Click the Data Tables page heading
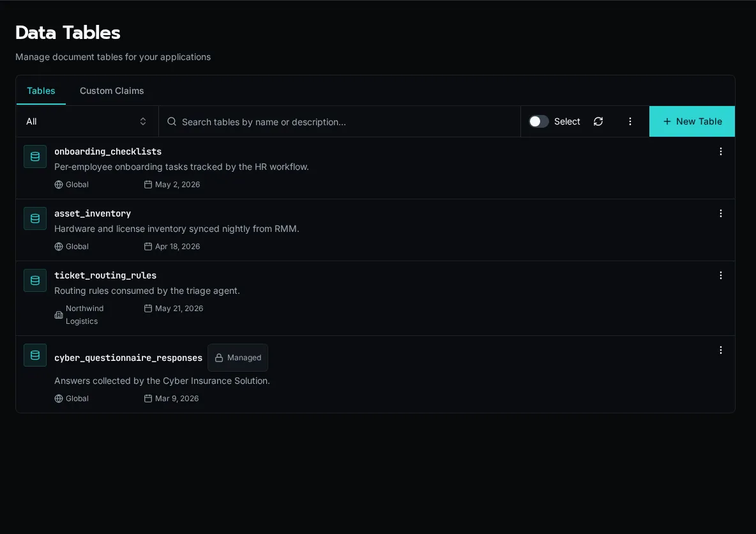 [68, 33]
